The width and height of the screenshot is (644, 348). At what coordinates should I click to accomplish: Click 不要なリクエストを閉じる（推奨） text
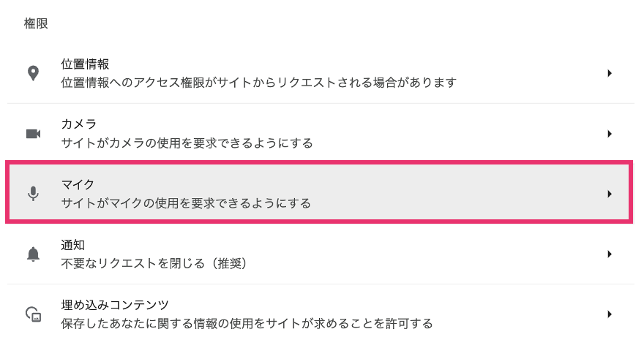154,263
